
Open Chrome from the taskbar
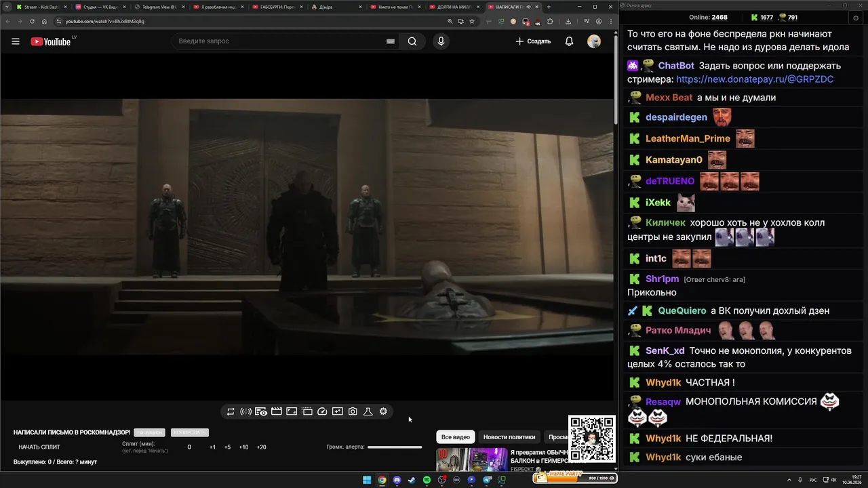pyautogui.click(x=382, y=480)
